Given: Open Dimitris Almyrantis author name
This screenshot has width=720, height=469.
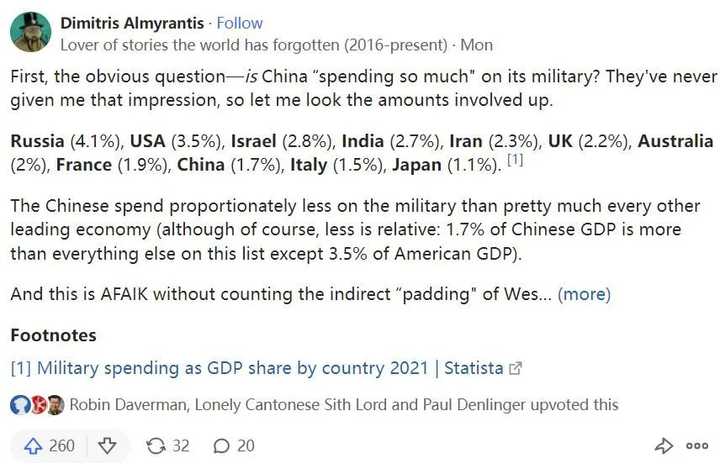Looking at the screenshot, I should (x=132, y=23).
